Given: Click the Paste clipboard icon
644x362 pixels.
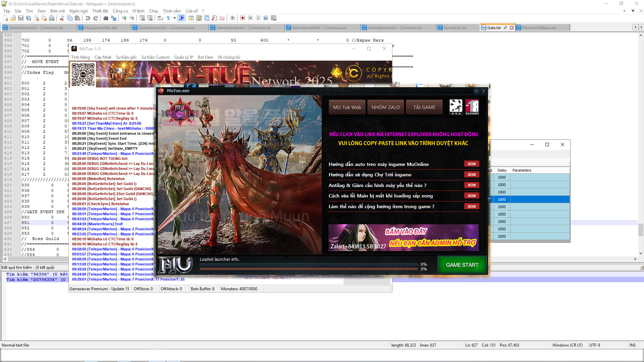Looking at the screenshot, I should click(77, 18).
